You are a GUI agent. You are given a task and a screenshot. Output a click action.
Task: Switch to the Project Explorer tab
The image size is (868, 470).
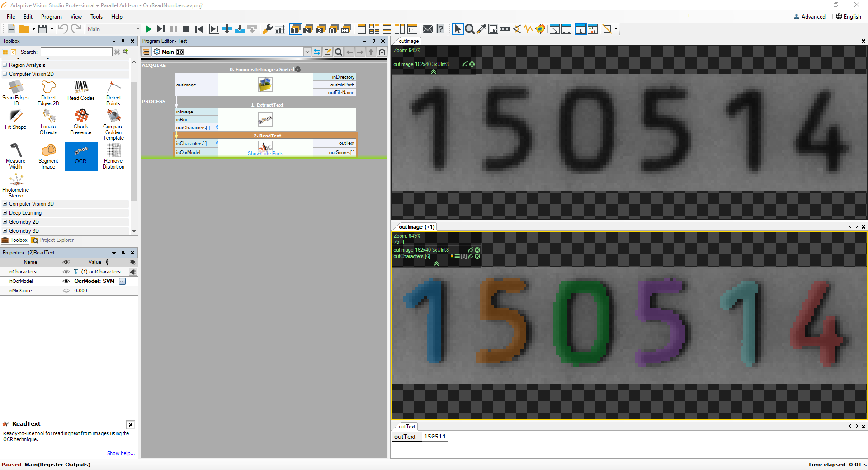click(53, 240)
